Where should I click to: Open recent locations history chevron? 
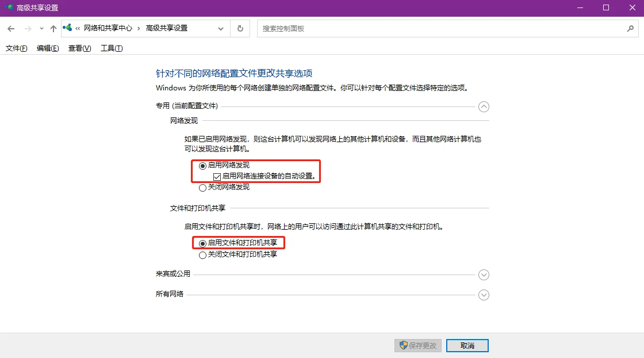tap(41, 28)
